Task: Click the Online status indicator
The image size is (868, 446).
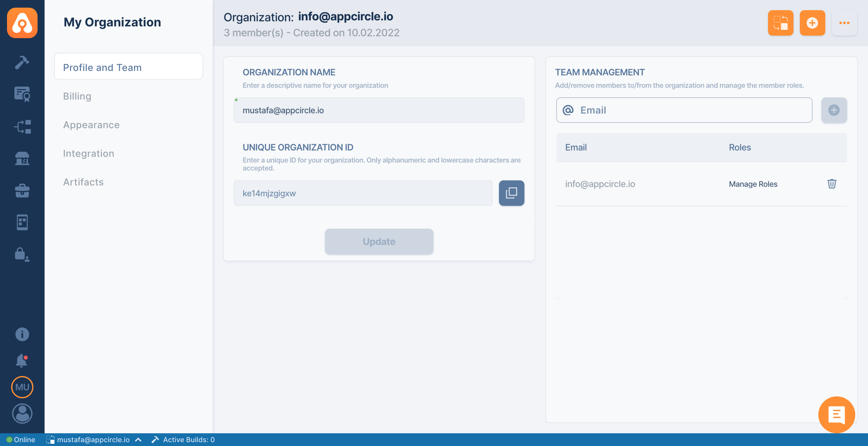Action: pyautogui.click(x=21, y=440)
